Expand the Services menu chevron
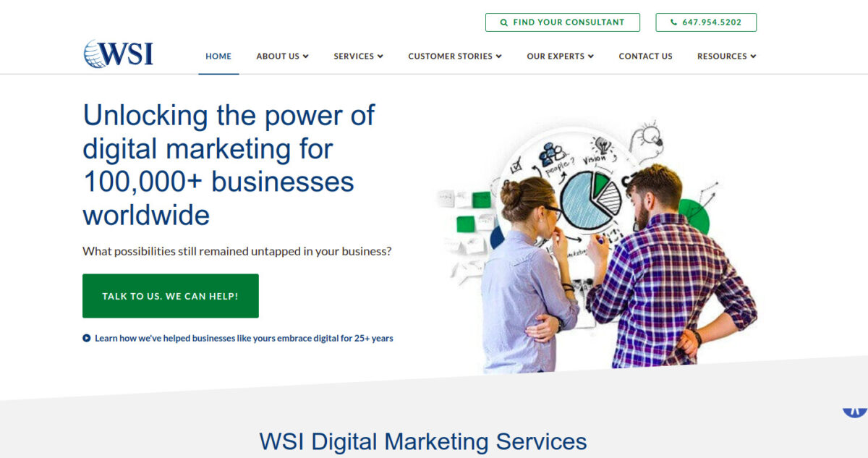 click(380, 56)
